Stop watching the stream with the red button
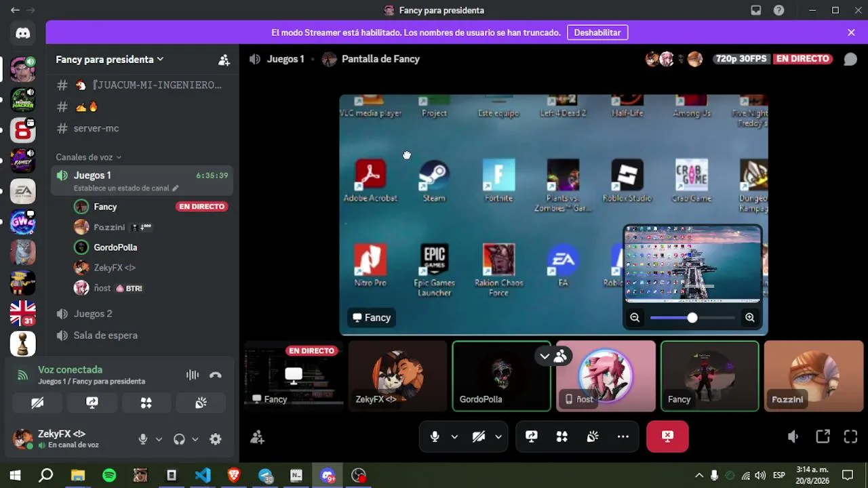This screenshot has height=488, width=868. click(x=668, y=437)
